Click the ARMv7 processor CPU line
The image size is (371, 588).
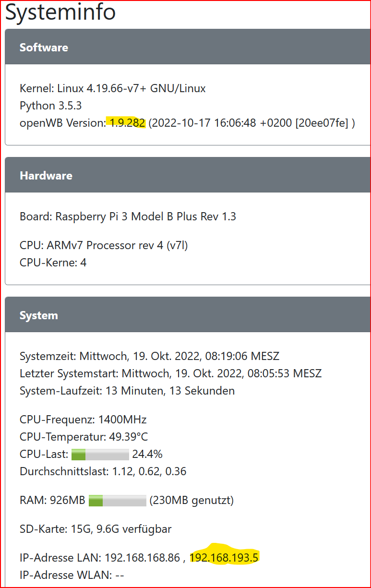click(x=104, y=245)
